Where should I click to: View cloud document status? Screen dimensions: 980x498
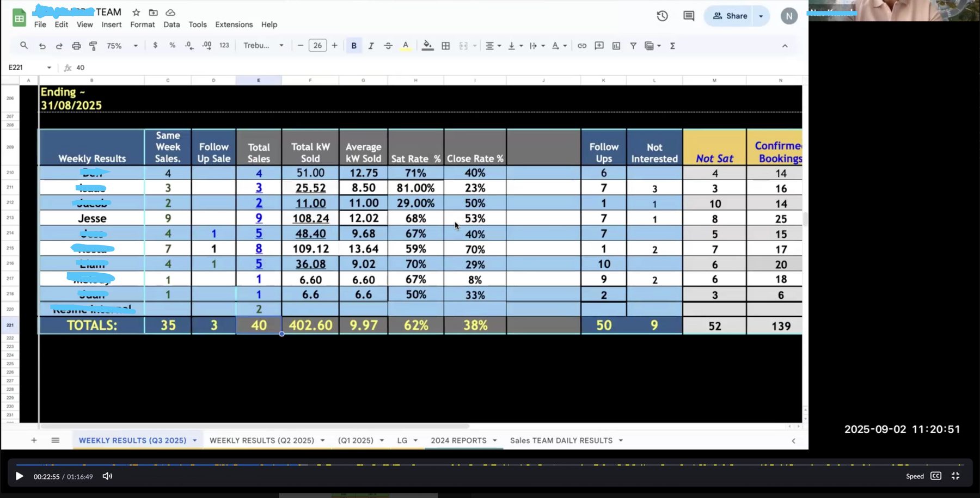coord(170,12)
